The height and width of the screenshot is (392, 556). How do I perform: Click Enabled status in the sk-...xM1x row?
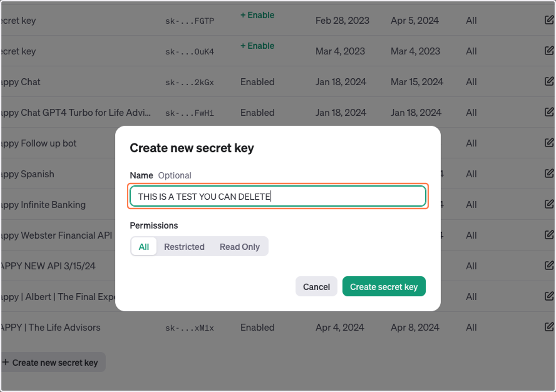(x=257, y=328)
